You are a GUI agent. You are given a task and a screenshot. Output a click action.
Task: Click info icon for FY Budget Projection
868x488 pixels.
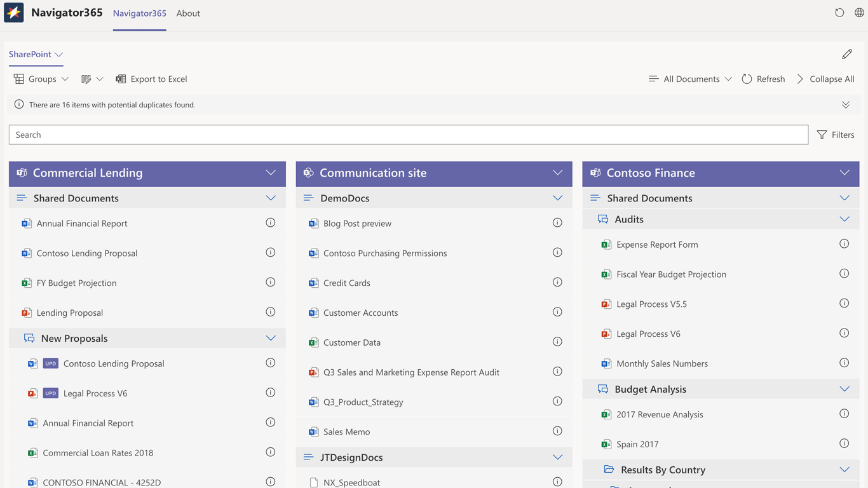[271, 283]
